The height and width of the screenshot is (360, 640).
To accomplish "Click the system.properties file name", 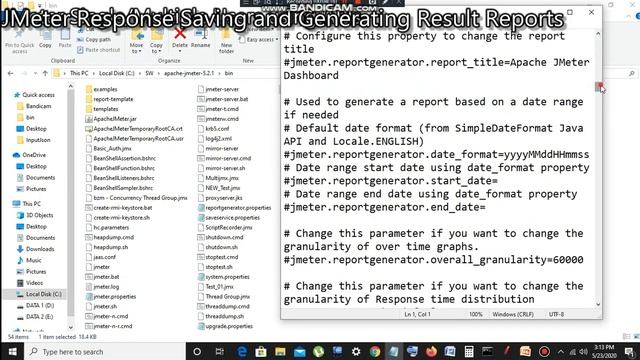I will pos(227,277).
